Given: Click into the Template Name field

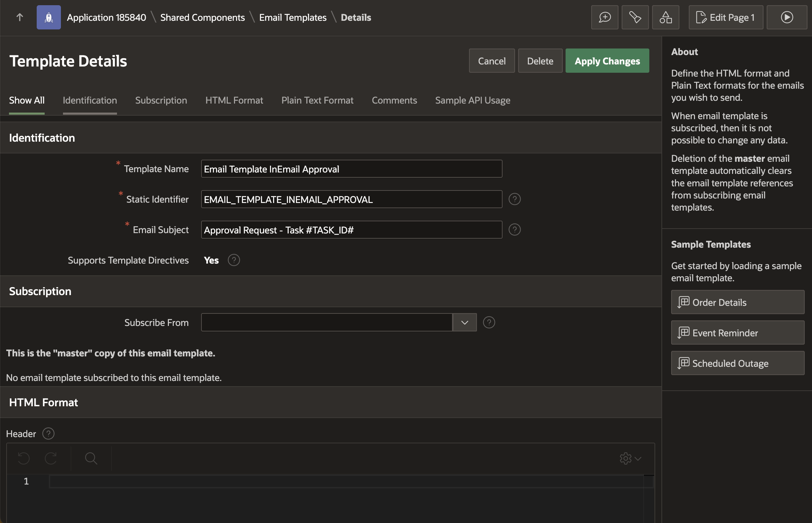Looking at the screenshot, I should coord(351,169).
